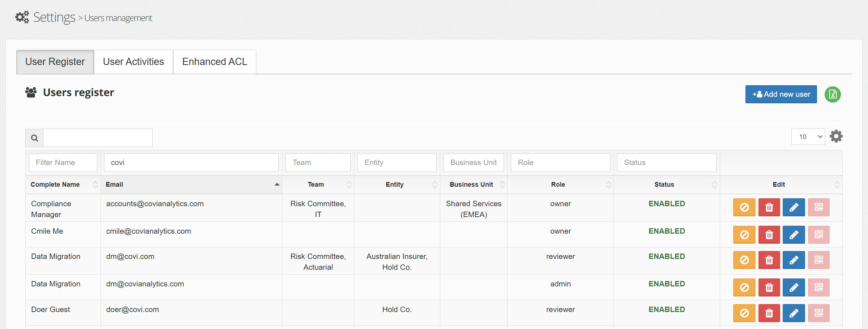Click Risk Committee, Actuarial cell
The image size is (868, 329).
click(318, 261)
